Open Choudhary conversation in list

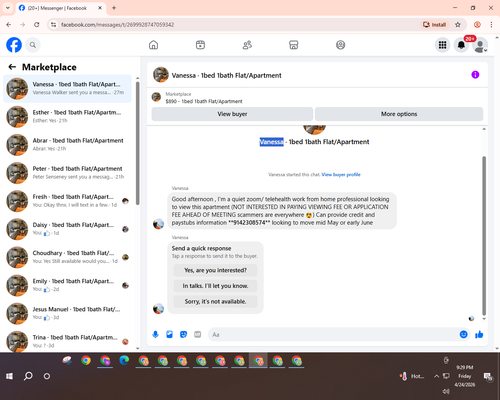coord(67,257)
